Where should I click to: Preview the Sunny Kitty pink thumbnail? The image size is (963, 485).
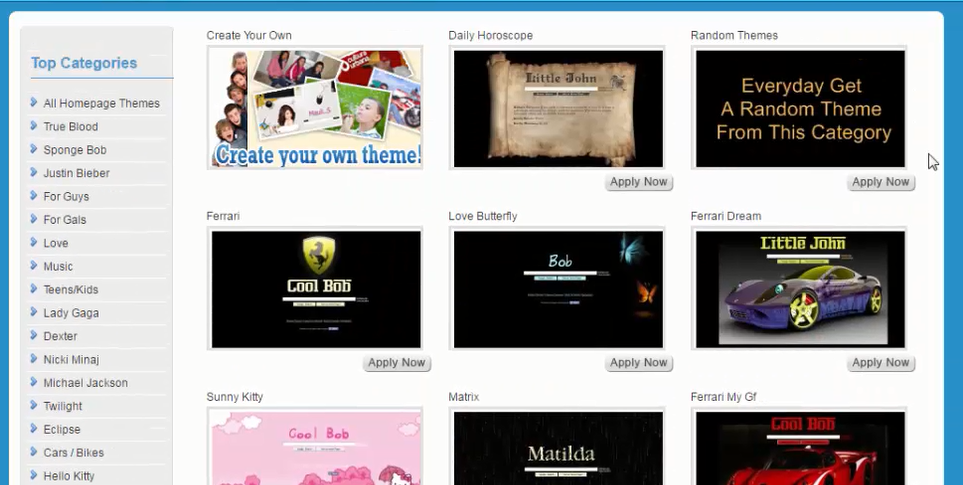pyautogui.click(x=316, y=446)
